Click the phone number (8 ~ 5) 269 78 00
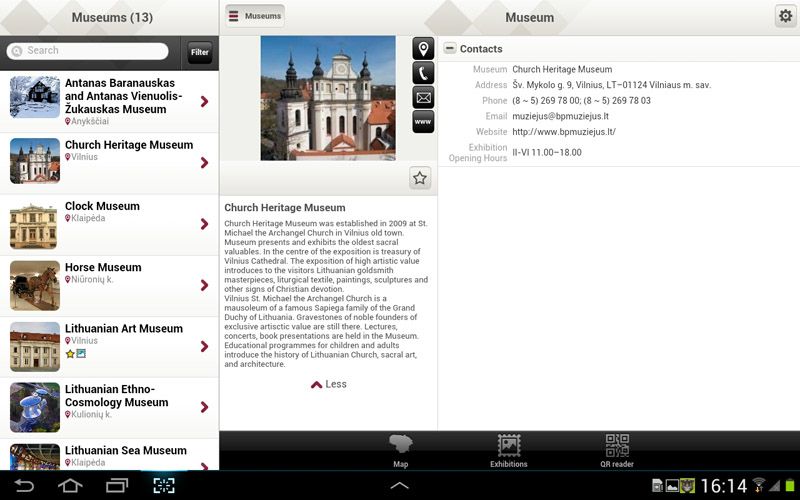The height and width of the screenshot is (500, 800). (546, 101)
